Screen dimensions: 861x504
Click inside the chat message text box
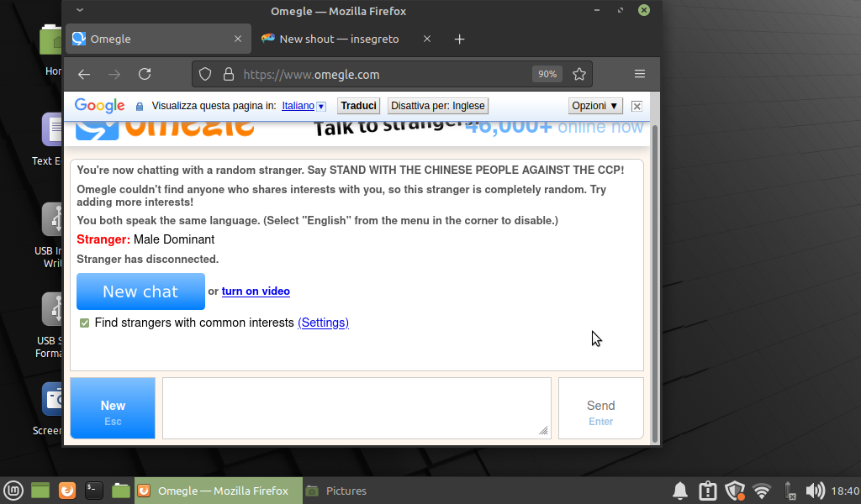(x=357, y=408)
